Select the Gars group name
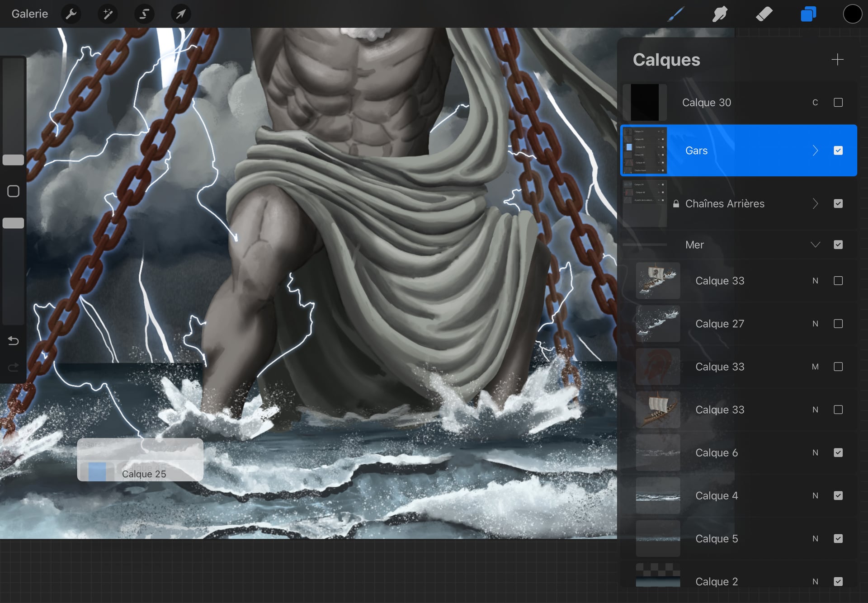Screen dimensions: 868x603 click(x=696, y=151)
